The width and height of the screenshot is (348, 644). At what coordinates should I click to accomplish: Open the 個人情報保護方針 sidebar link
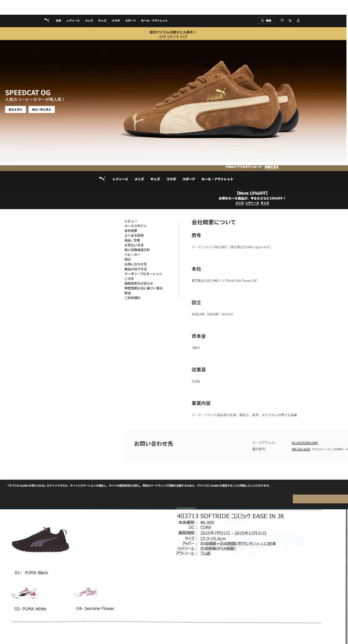coord(137,250)
